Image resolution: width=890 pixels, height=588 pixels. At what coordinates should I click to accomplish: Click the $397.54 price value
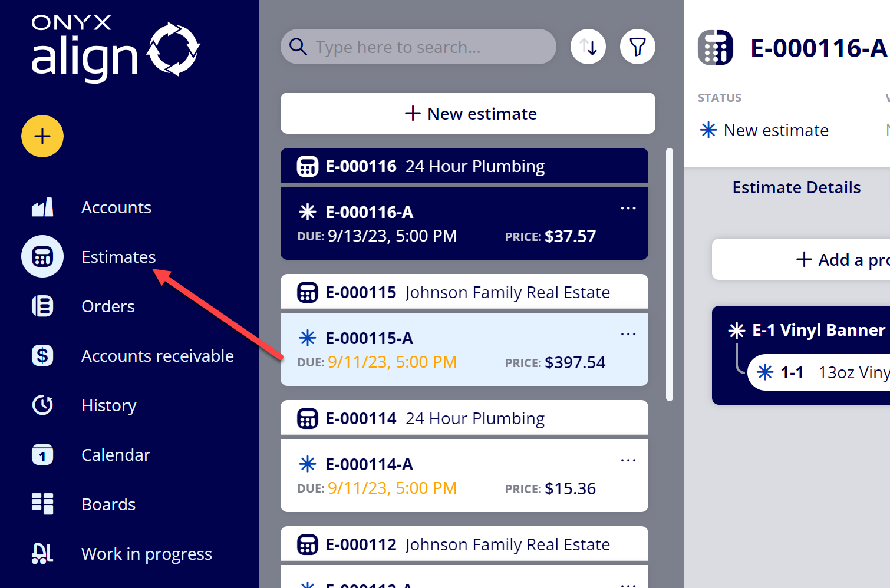(x=575, y=362)
